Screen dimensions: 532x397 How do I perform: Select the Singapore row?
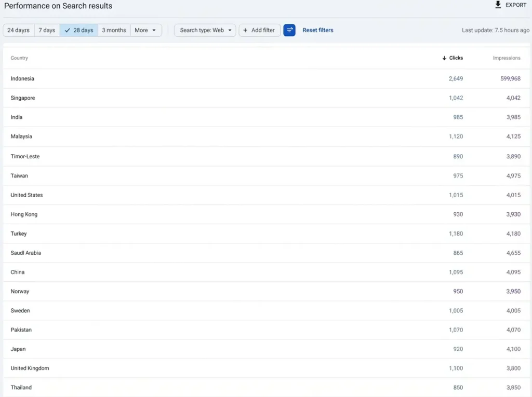(267, 98)
